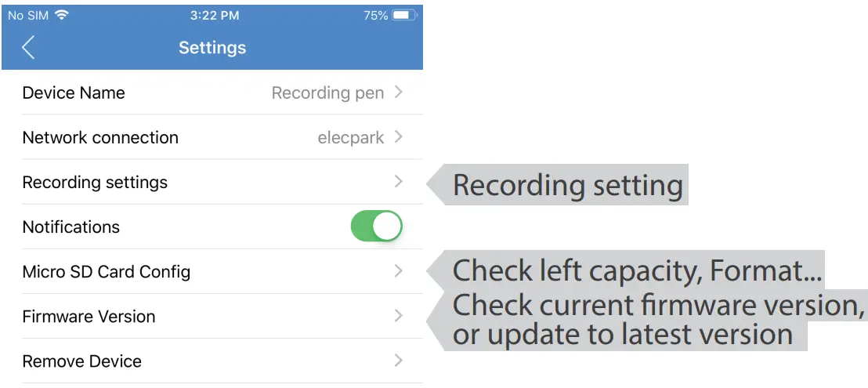Tap the Remove Device chevron arrow

399,361
